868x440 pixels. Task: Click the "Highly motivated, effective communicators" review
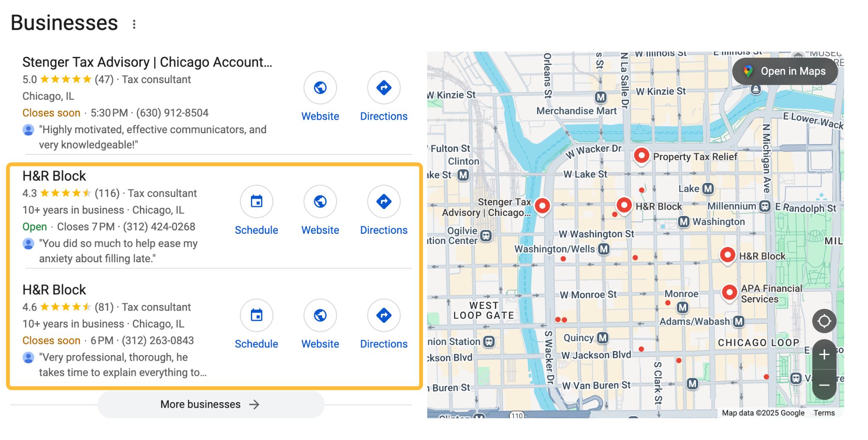153,137
